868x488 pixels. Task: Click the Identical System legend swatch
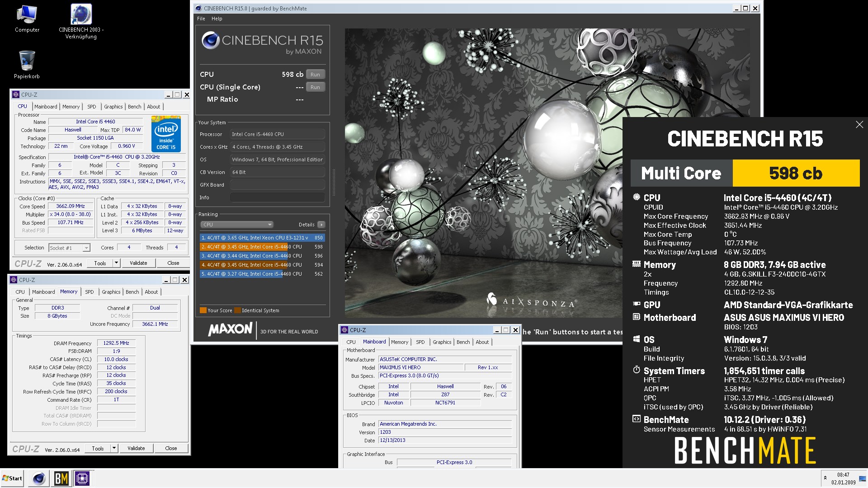click(237, 310)
